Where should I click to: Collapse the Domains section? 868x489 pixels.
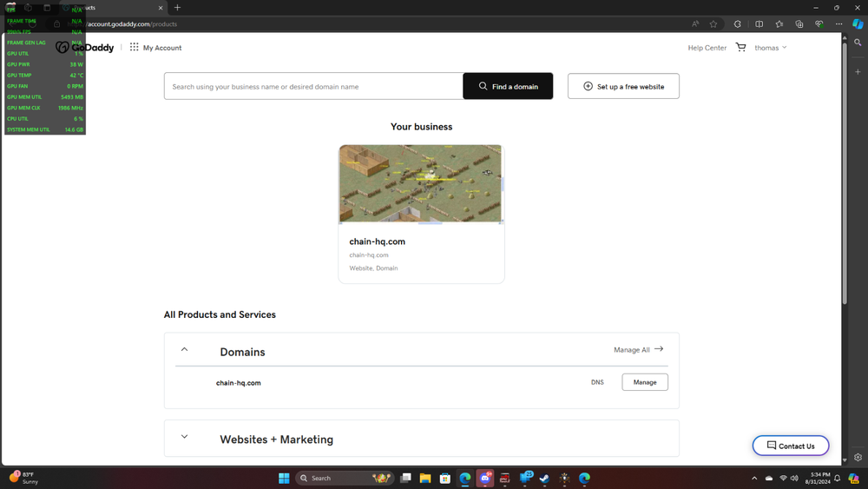click(184, 349)
